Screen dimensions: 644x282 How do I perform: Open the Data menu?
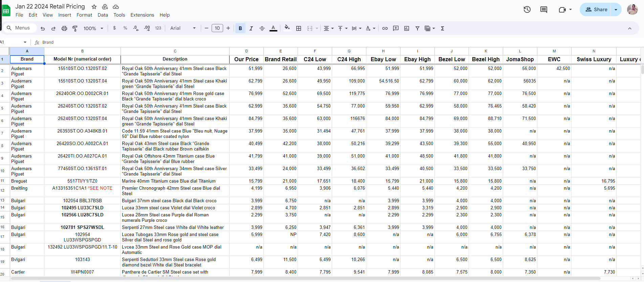point(103,15)
